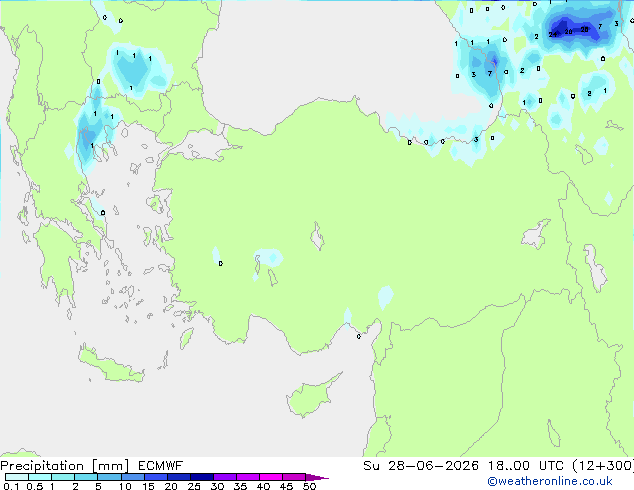
Task: Click the '[mm]' unit label
Action: pos(111,466)
